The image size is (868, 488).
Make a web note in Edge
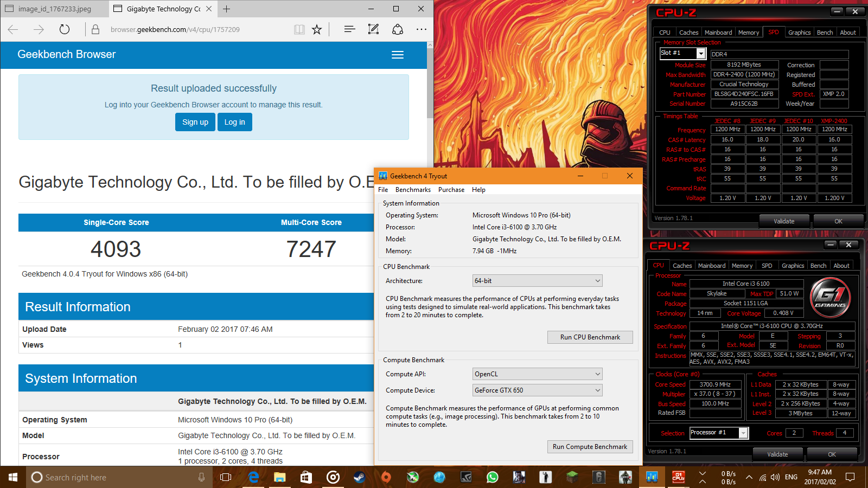pyautogui.click(x=373, y=29)
